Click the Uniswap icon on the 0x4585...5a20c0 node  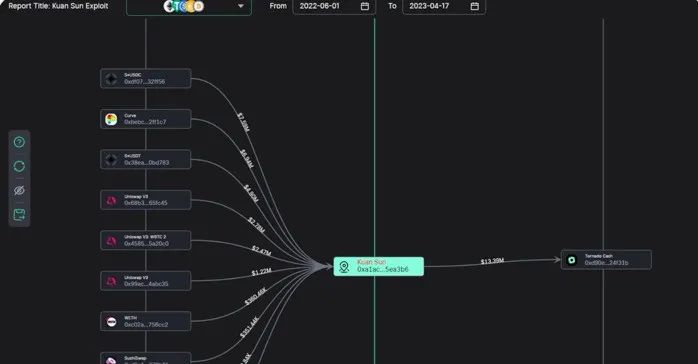coord(111,241)
